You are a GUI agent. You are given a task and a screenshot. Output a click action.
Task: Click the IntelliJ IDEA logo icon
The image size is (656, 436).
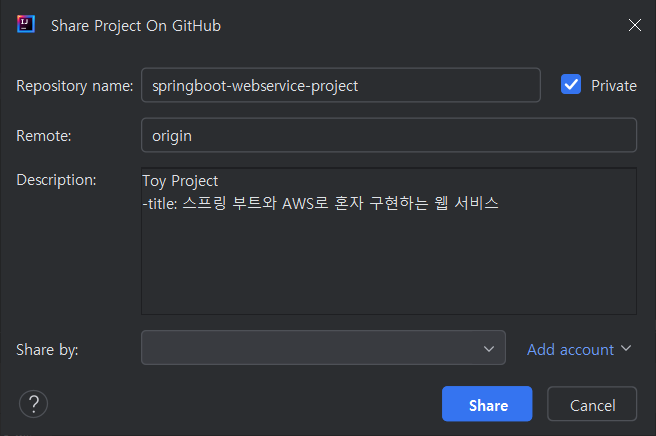point(26,24)
